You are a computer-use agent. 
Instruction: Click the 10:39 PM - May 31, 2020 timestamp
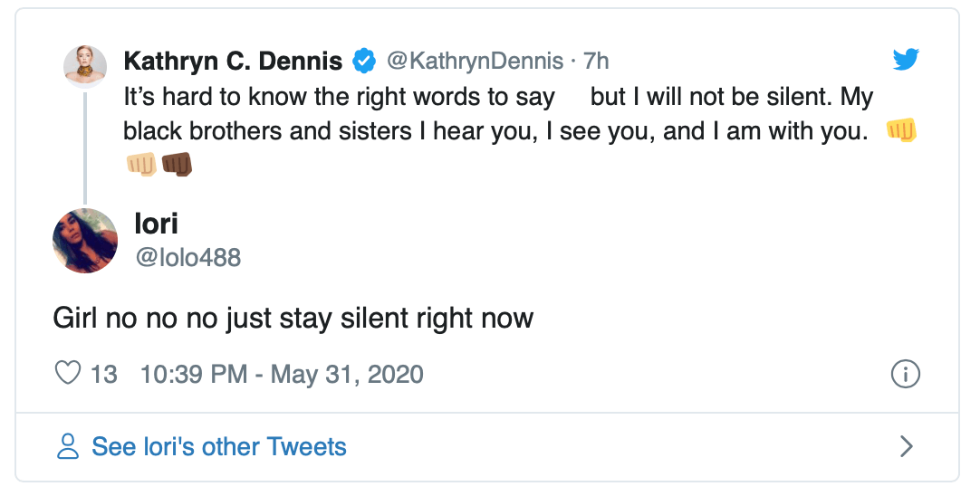(x=282, y=374)
